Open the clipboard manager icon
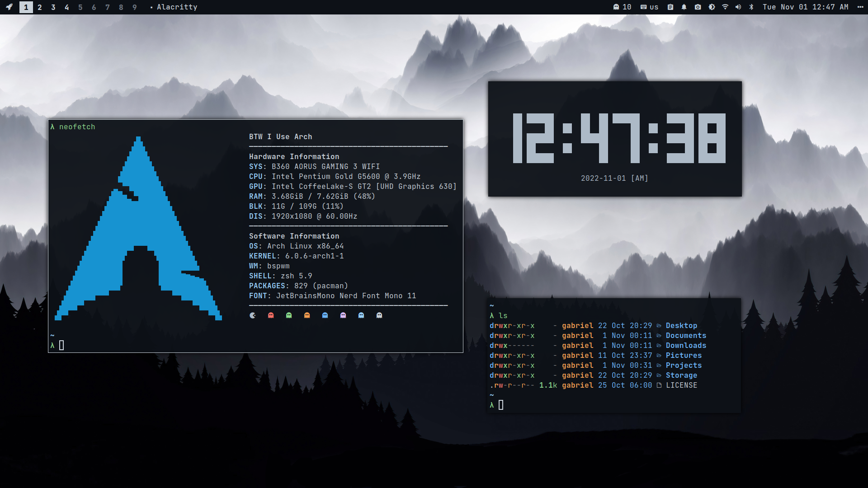This screenshot has height=488, width=868. pos(670,7)
